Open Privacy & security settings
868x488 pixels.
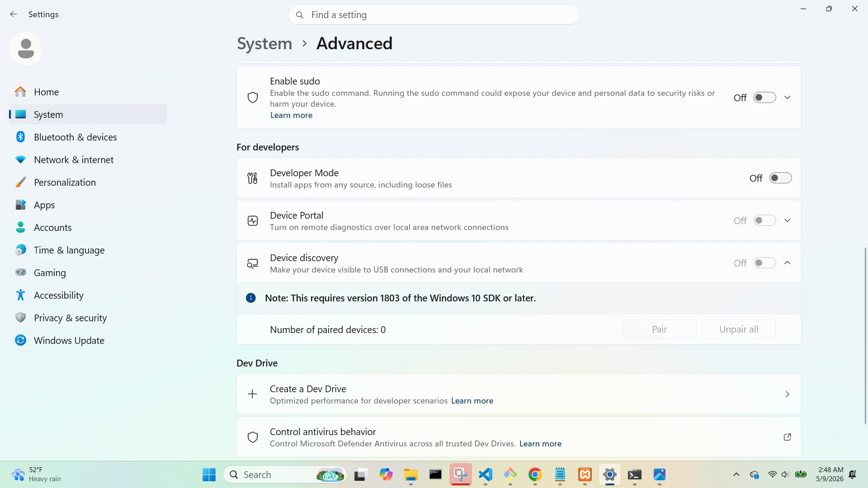(x=88, y=318)
